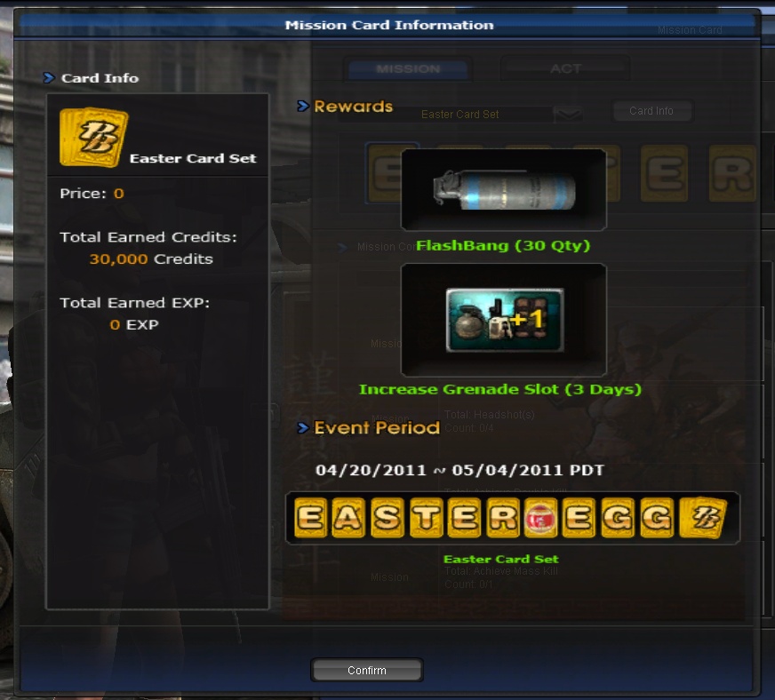This screenshot has height=700, width=775.
Task: Select the letter T card in strip
Action: 426,517
